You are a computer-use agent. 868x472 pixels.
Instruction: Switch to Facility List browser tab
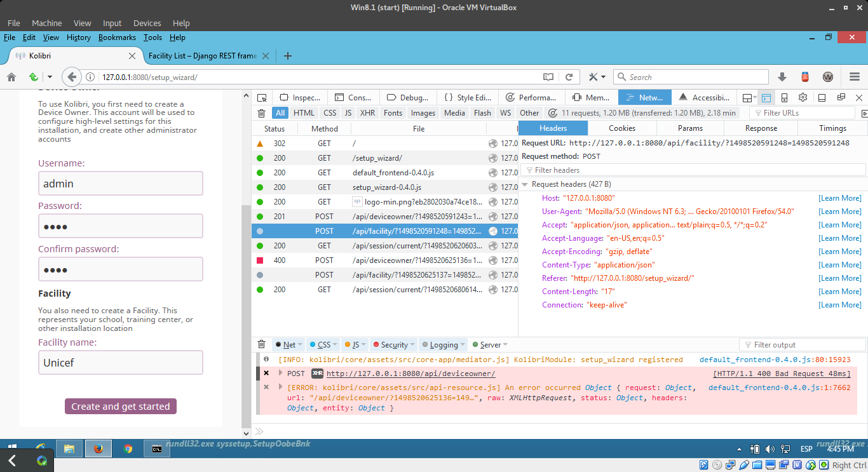pyautogui.click(x=202, y=56)
